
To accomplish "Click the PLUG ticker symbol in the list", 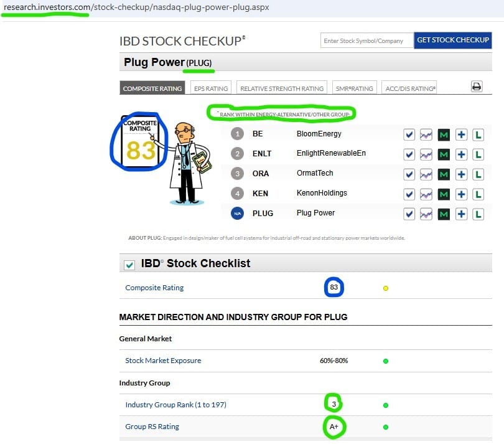I will [263, 214].
